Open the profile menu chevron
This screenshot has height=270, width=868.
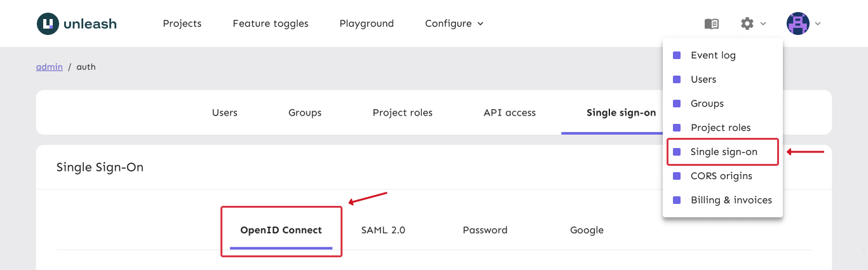(x=818, y=24)
